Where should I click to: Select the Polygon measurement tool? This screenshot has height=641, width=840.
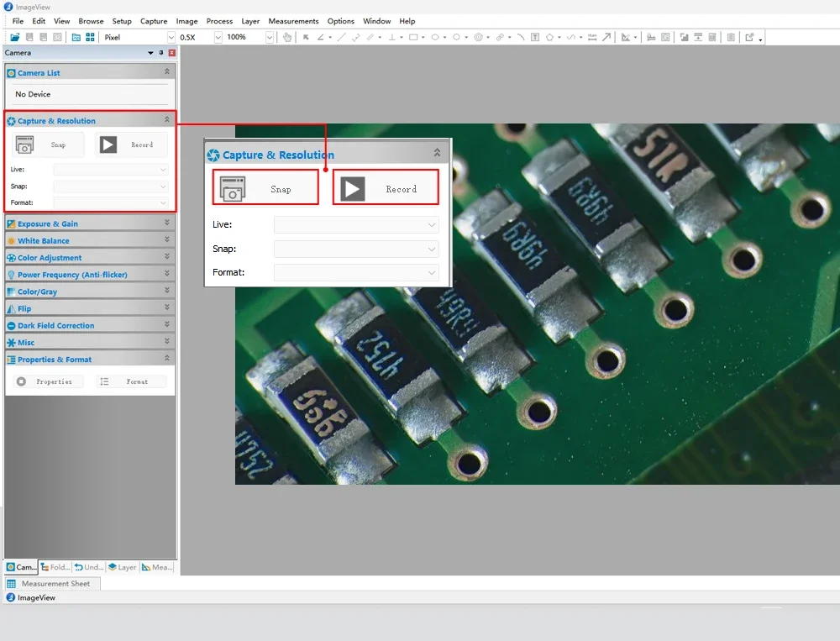click(549, 37)
